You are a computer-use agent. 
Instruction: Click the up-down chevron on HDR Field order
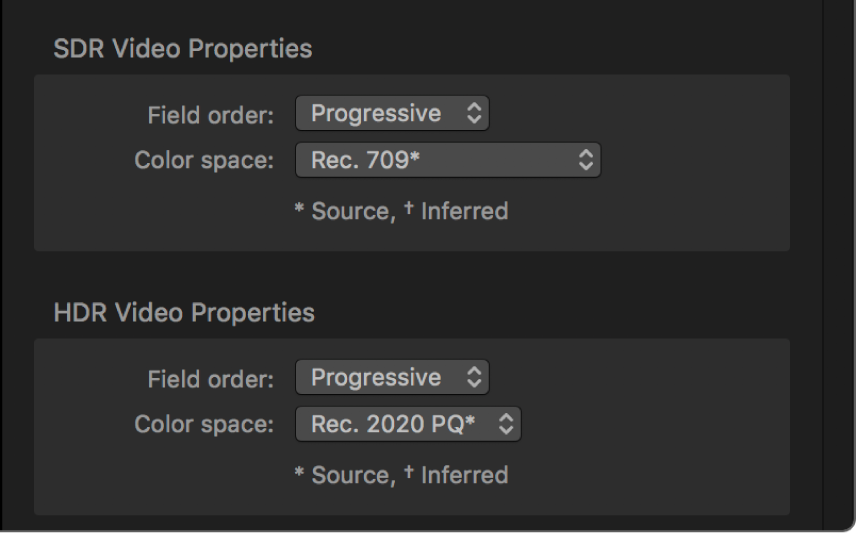coord(475,378)
